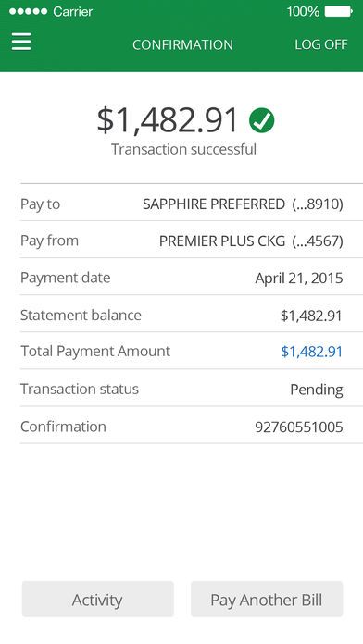
Task: Open the hamburger menu
Action: [x=21, y=42]
